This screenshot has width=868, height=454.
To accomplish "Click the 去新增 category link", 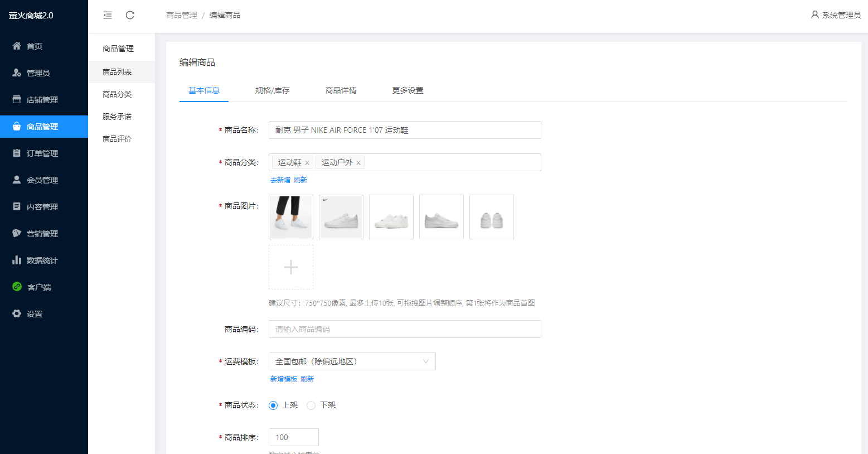I will pyautogui.click(x=280, y=180).
